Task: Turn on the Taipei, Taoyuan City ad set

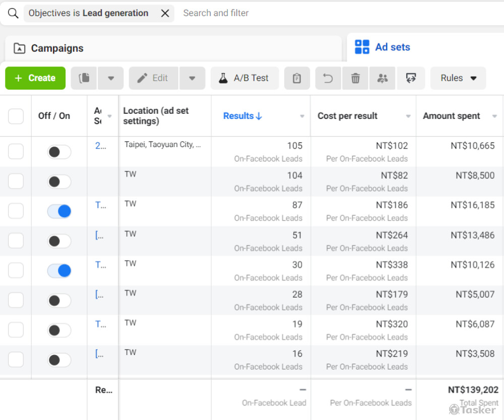Action: [x=59, y=152]
